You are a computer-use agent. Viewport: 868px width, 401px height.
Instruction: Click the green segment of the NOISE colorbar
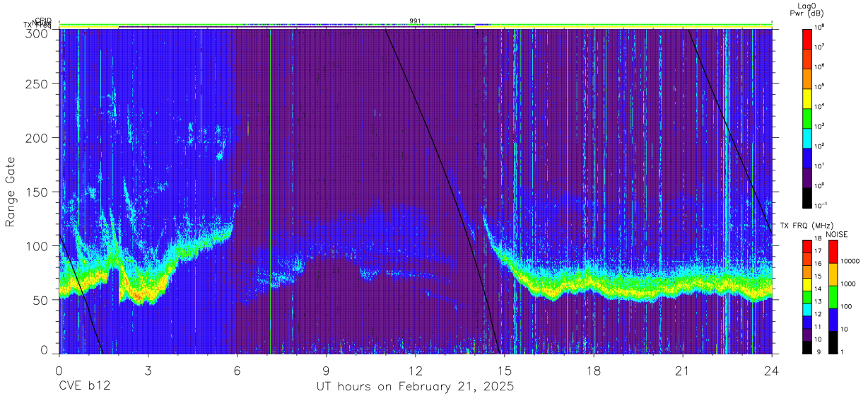833,296
